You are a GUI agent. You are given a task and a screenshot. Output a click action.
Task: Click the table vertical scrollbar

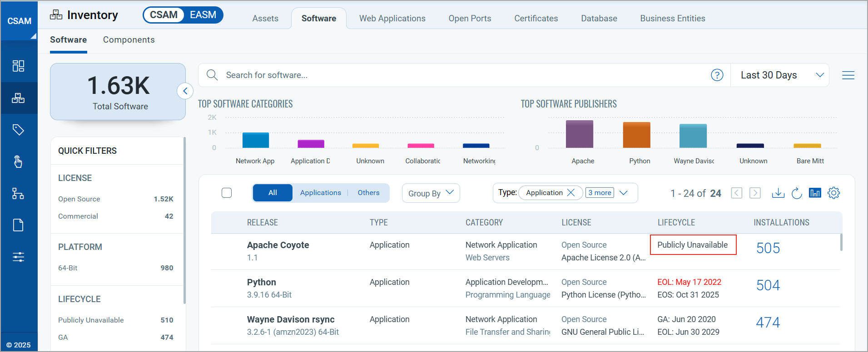point(841,242)
